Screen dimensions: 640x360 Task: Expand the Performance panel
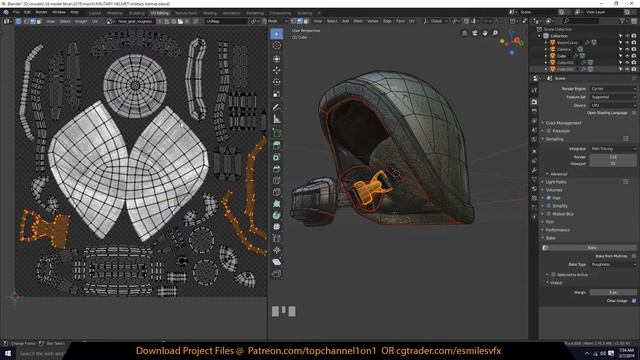[x=558, y=230]
